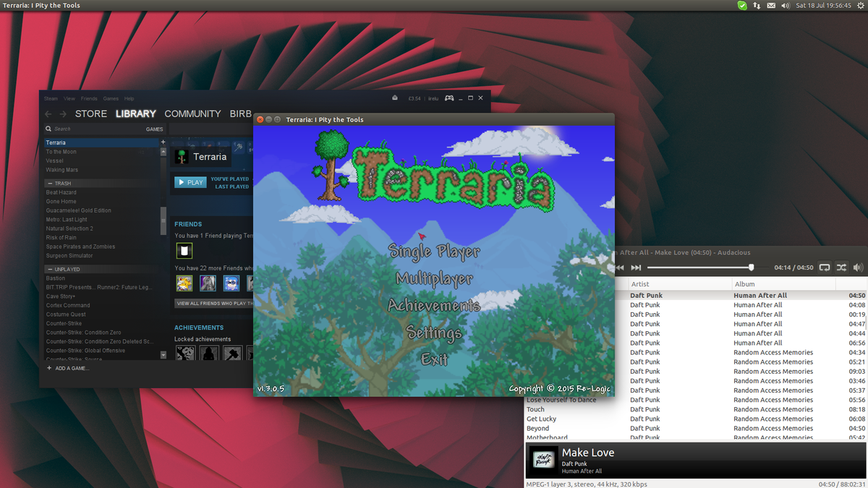The width and height of the screenshot is (868, 488).
Task: Choose Multiplayer in Terraria menu
Action: point(434,278)
